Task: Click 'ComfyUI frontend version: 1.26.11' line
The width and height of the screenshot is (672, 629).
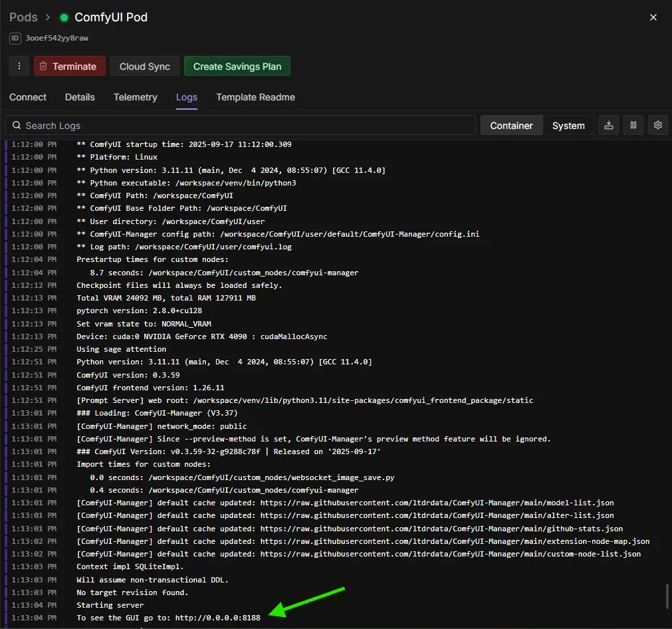Action: point(150,388)
